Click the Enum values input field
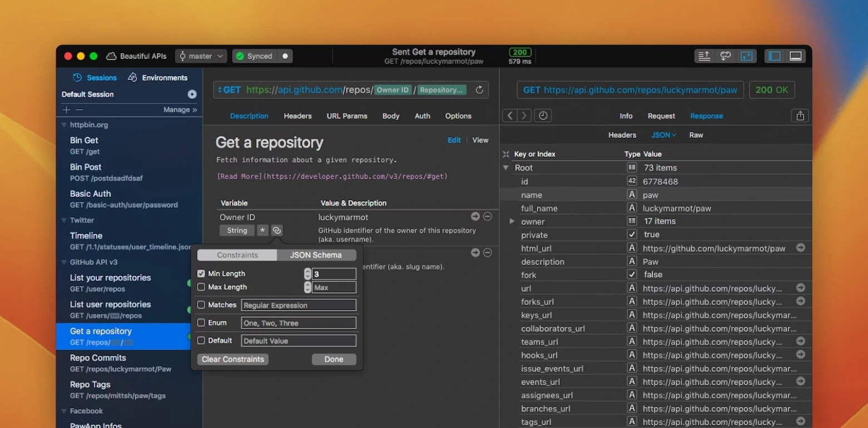This screenshot has width=868, height=428. click(298, 323)
